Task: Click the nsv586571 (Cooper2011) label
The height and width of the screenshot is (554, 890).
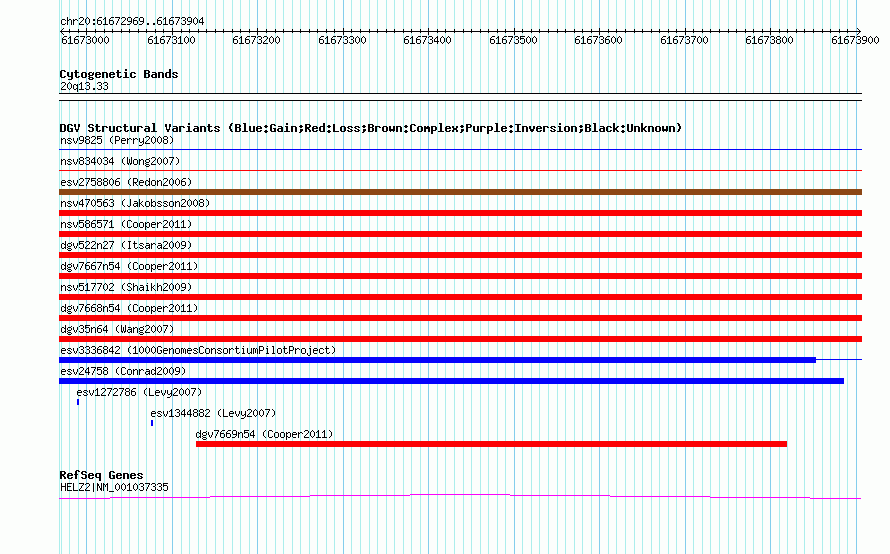Action: 126,224
